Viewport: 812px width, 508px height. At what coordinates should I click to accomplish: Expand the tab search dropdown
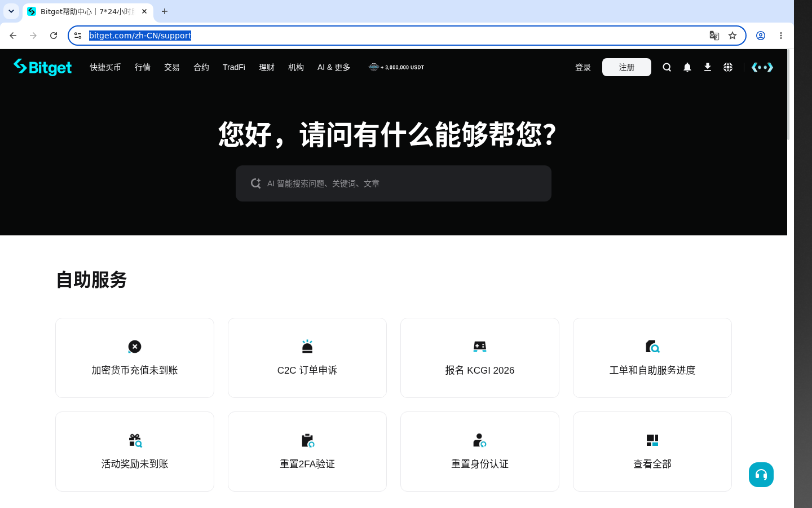[x=11, y=11]
